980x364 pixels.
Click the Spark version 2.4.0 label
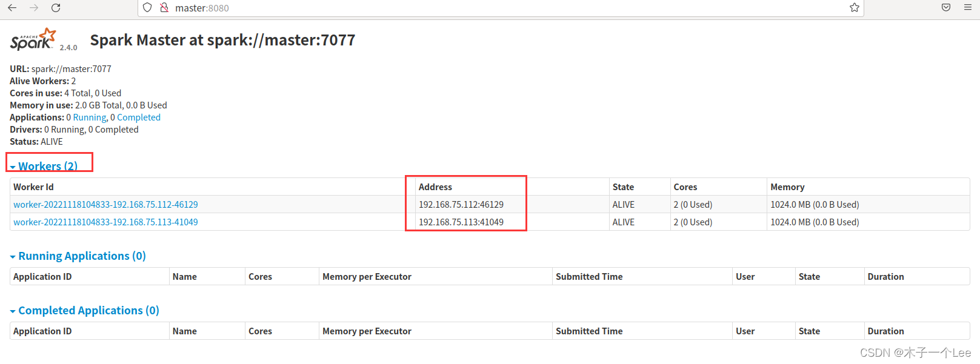(x=68, y=47)
